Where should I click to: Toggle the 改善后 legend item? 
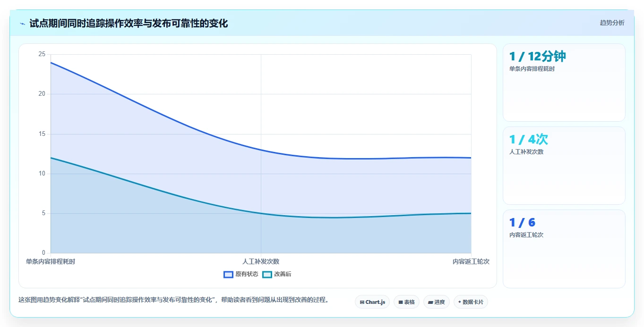[x=277, y=274]
